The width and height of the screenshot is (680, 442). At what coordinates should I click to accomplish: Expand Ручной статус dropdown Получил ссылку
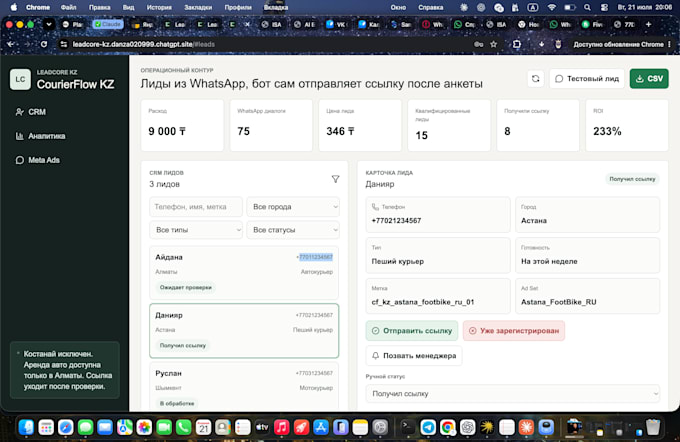(513, 394)
